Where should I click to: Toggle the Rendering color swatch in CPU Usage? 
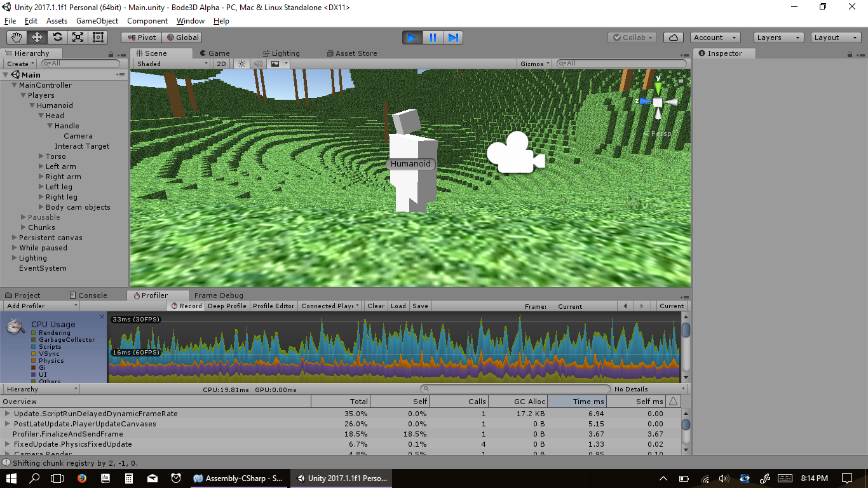(34, 333)
